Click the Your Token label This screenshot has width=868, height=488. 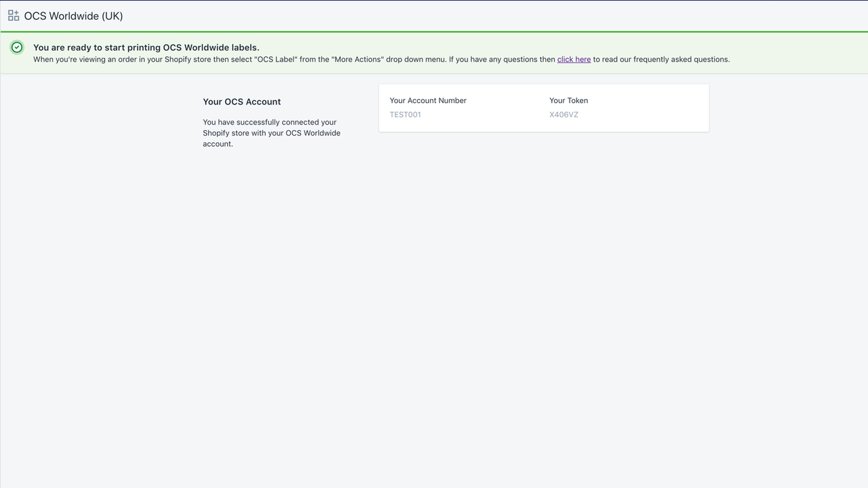tap(568, 100)
